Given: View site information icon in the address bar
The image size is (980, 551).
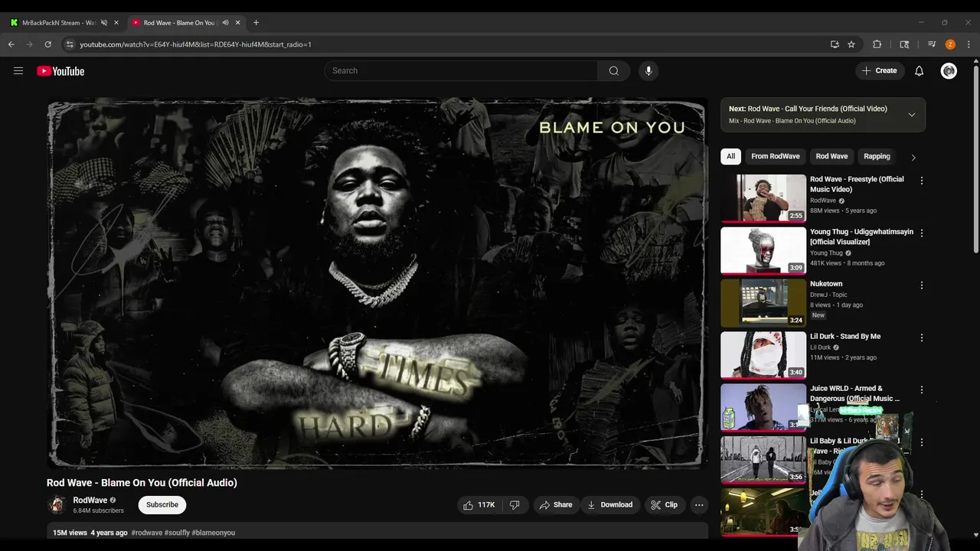Looking at the screenshot, I should click(x=70, y=44).
